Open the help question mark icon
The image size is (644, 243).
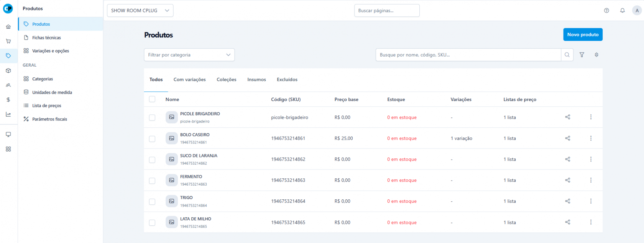tap(606, 11)
